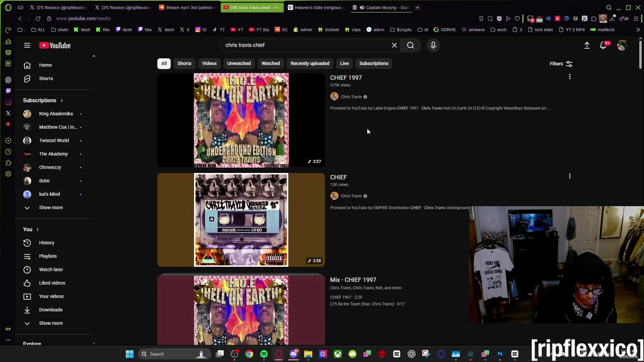This screenshot has width=644, height=362.
Task: Select the Unwatched filter chip
Action: tap(239, 63)
